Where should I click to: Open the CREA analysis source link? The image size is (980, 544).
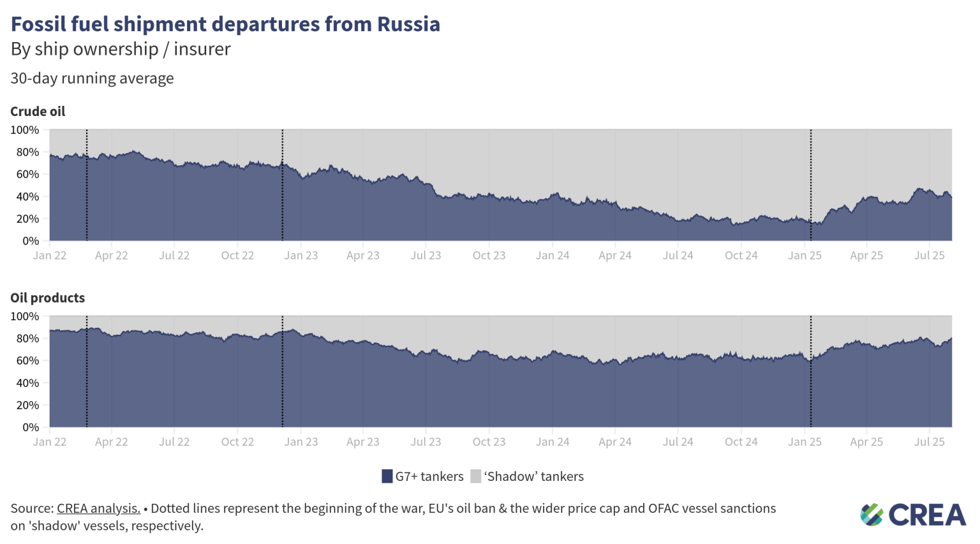click(98, 508)
